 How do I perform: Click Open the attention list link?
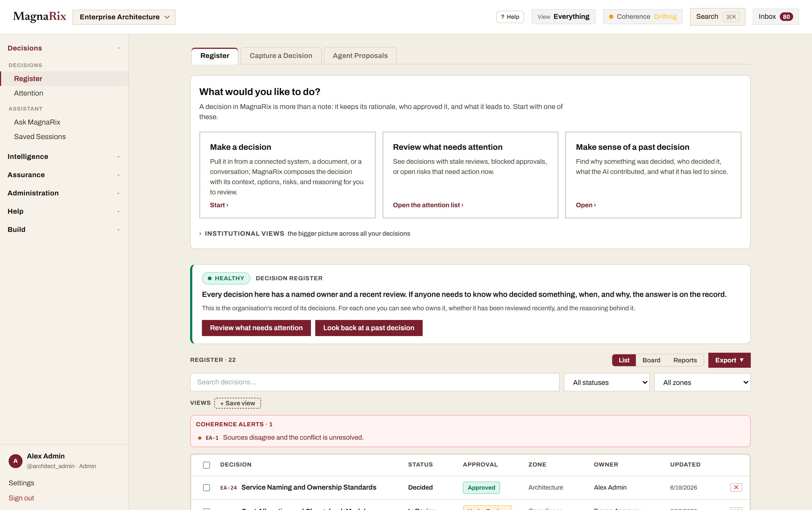[428, 205]
